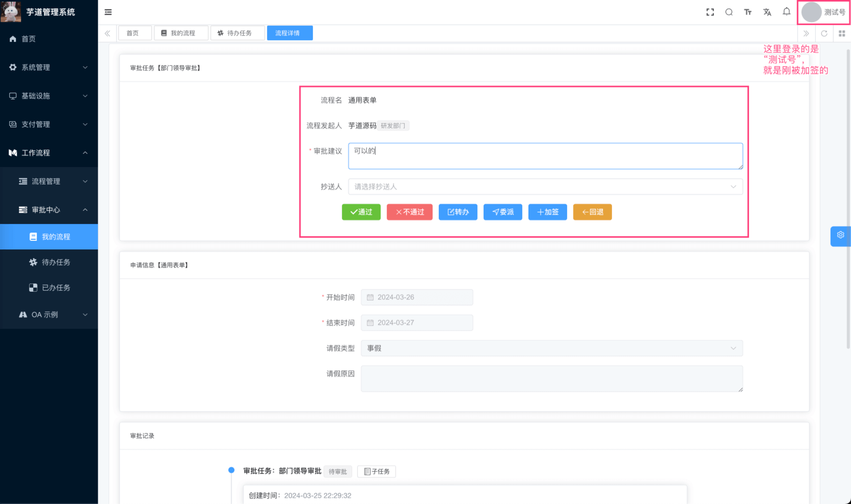Click the green 通过 button

point(361,212)
